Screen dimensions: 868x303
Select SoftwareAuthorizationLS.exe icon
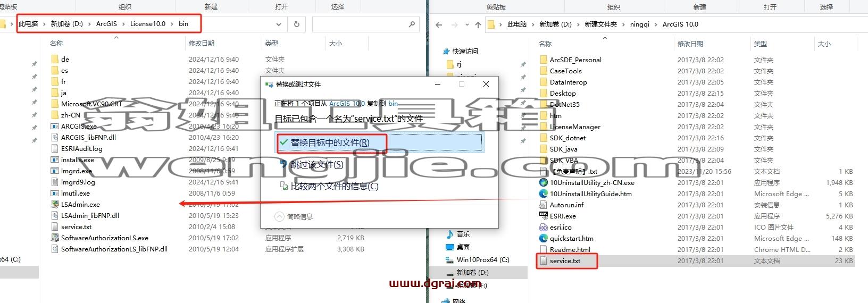click(55, 238)
